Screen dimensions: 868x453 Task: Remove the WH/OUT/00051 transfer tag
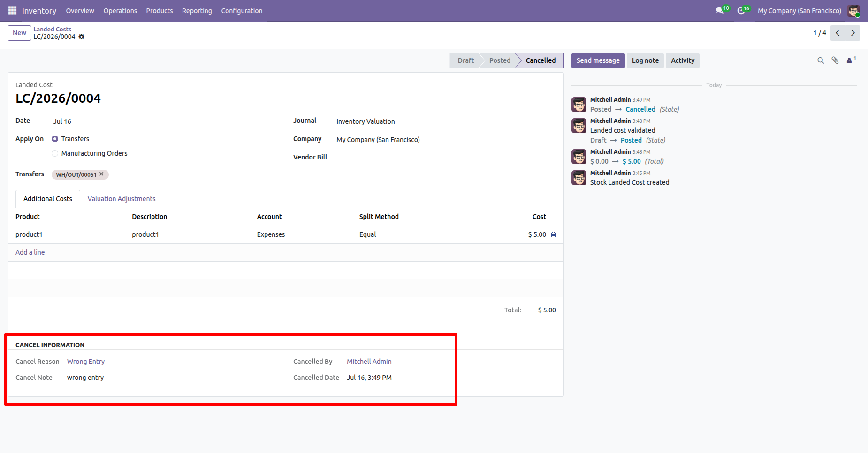101,174
